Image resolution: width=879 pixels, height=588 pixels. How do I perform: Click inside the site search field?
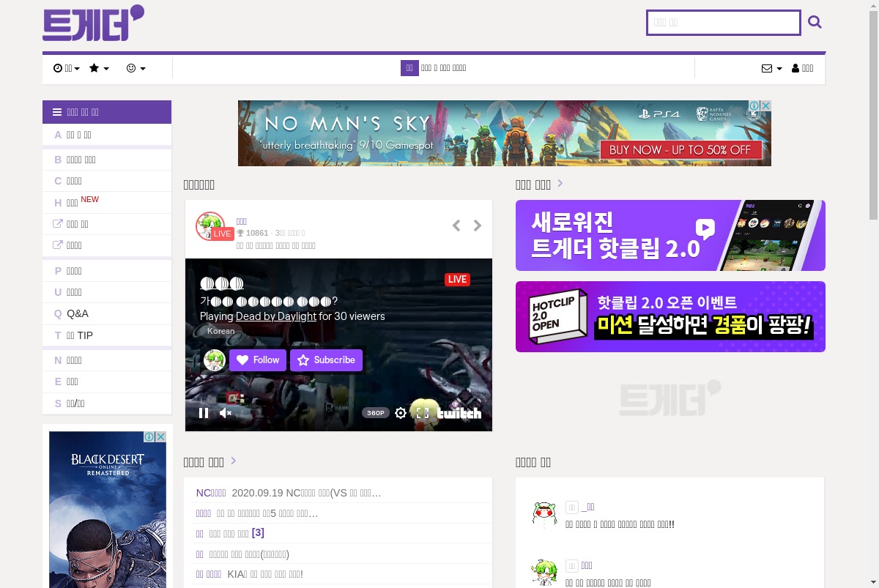(x=724, y=23)
